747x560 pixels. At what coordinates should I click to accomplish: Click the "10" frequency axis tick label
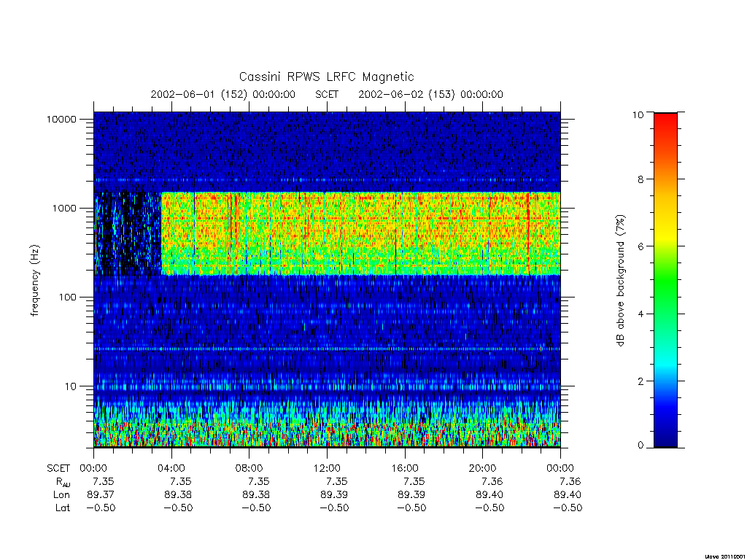pos(71,386)
